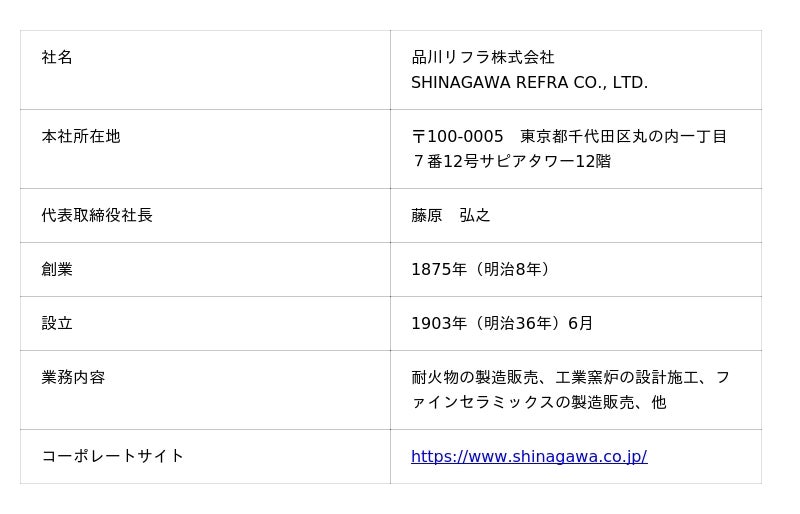Click the 明治36年 era text in 設立 row
This screenshot has width=800, height=514.
516,324
